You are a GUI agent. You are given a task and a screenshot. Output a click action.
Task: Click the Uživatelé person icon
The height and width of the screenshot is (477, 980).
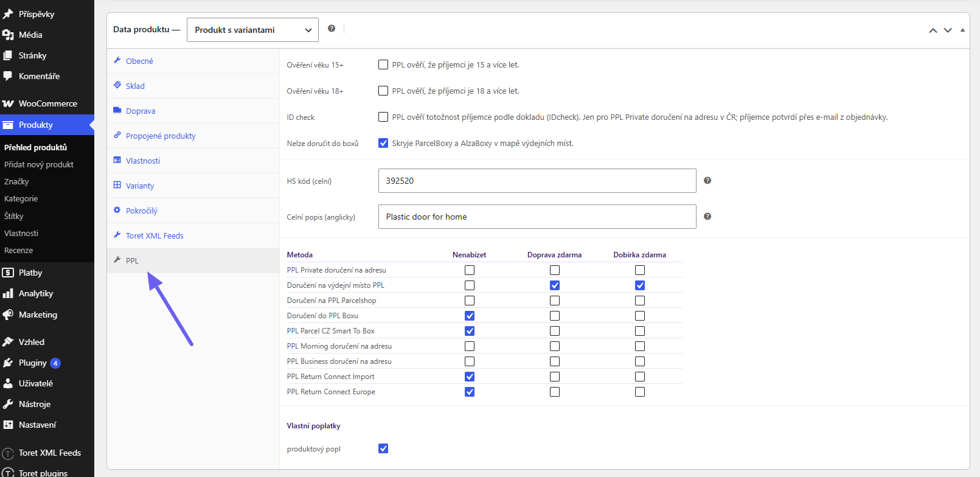point(8,383)
